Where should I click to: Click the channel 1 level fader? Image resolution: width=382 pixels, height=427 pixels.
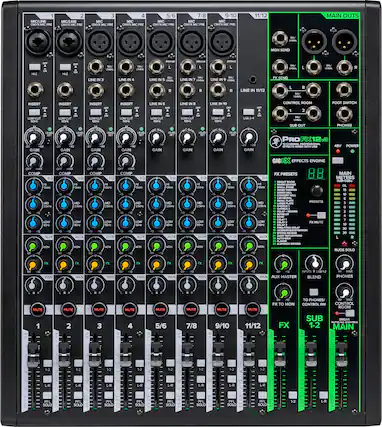click(x=34, y=354)
